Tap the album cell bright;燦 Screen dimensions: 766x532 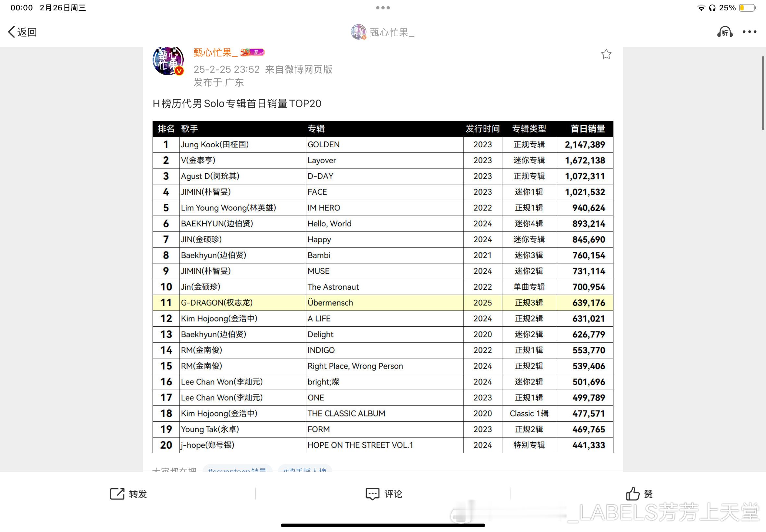click(x=385, y=382)
